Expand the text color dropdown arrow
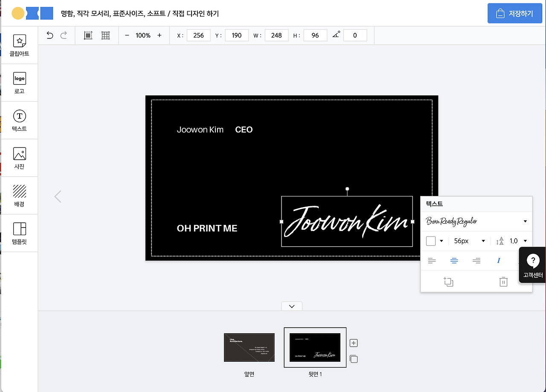Screen dimensions: 546x392 (441, 241)
